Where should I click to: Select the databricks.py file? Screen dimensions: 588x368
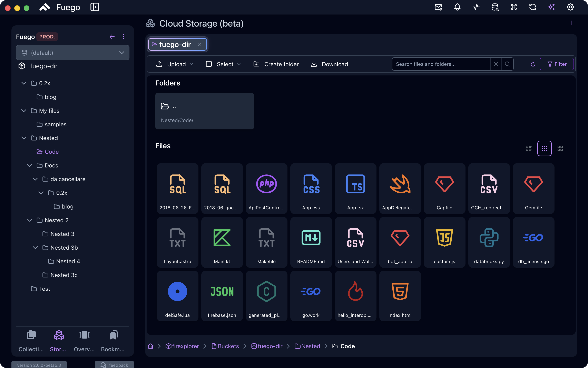[x=489, y=242]
